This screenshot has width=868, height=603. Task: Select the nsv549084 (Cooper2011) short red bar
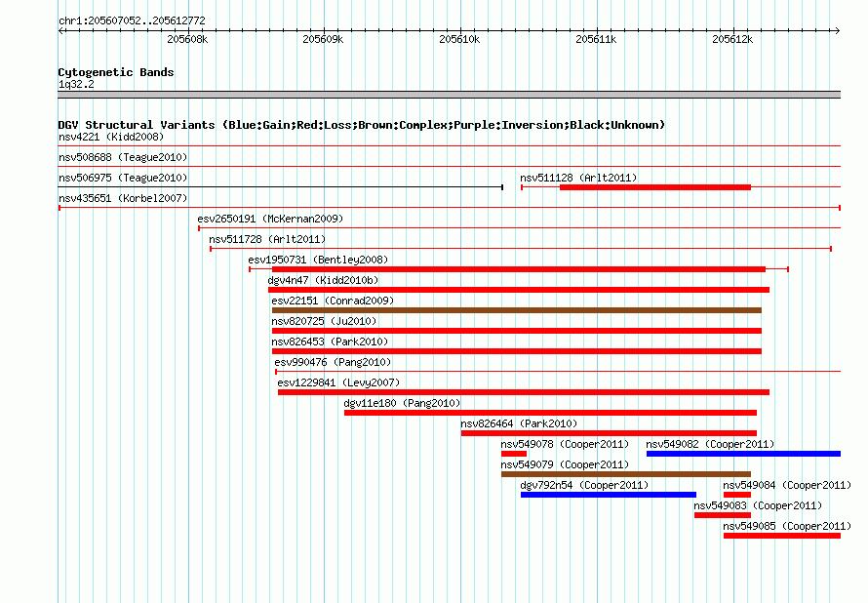[736, 495]
